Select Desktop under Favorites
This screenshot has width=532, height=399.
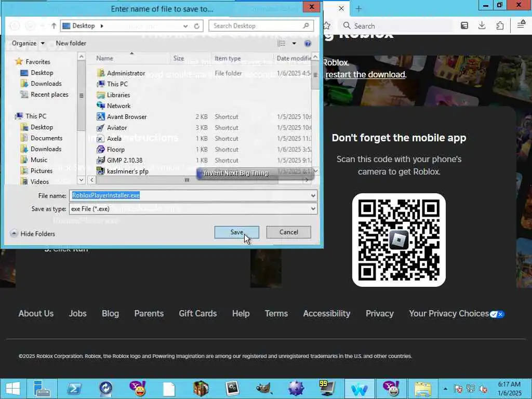[37, 73]
